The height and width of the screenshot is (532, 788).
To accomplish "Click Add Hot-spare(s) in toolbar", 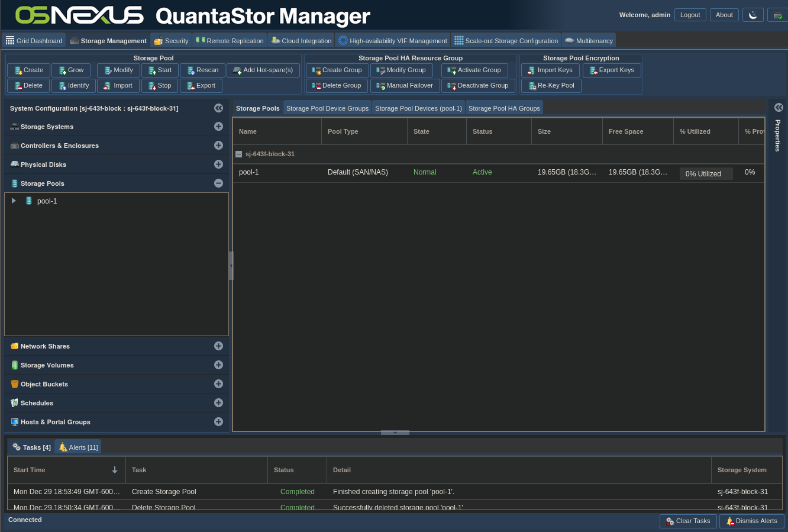I will coord(263,70).
